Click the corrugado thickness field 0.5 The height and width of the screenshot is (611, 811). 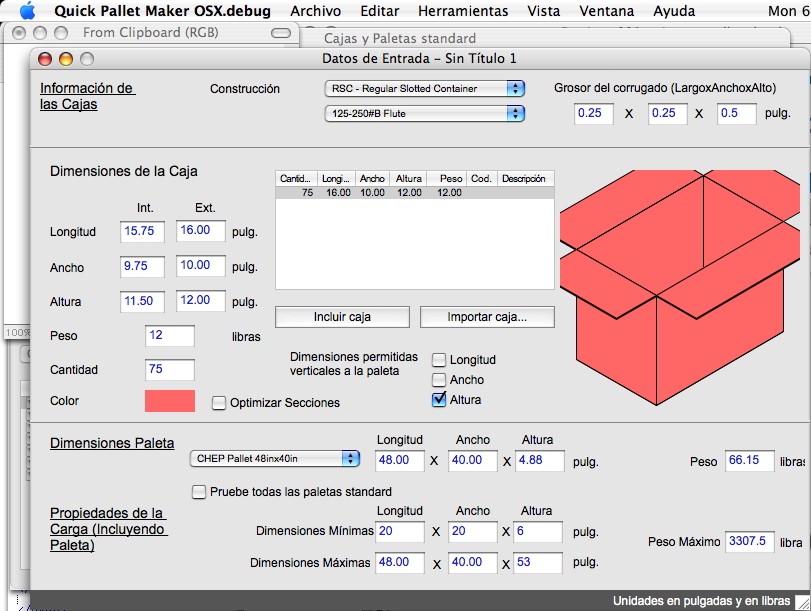click(737, 114)
